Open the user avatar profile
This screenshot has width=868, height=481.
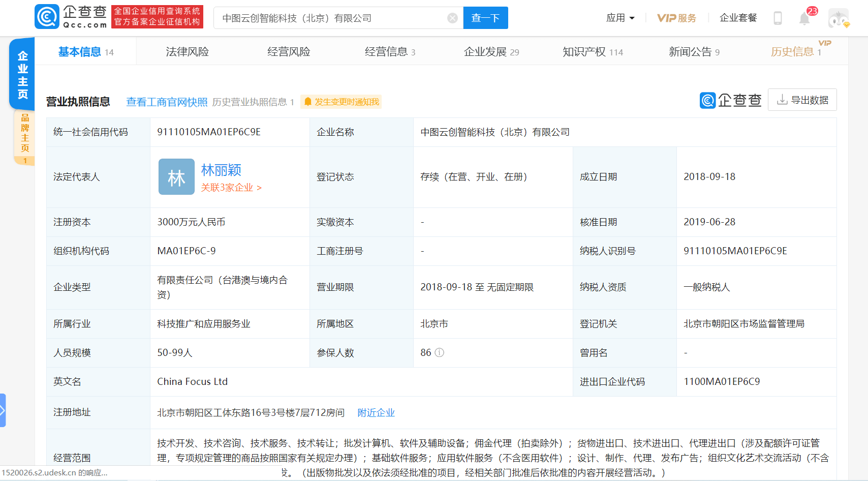pos(839,18)
